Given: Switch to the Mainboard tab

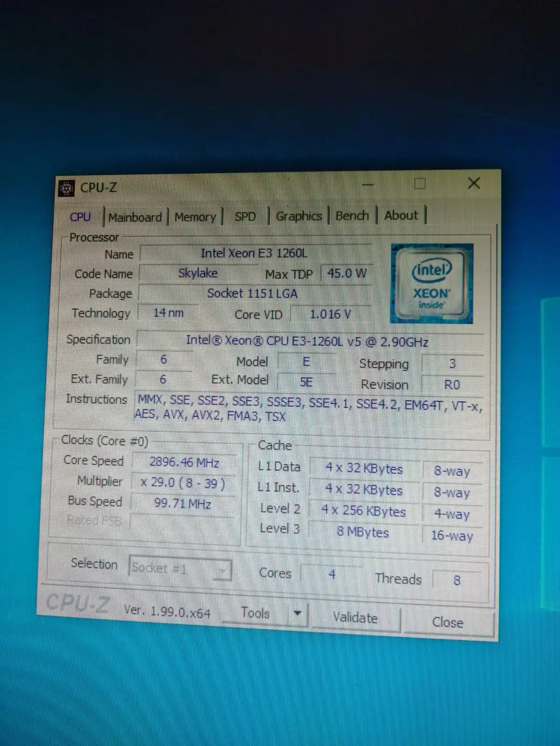Looking at the screenshot, I should point(135,217).
